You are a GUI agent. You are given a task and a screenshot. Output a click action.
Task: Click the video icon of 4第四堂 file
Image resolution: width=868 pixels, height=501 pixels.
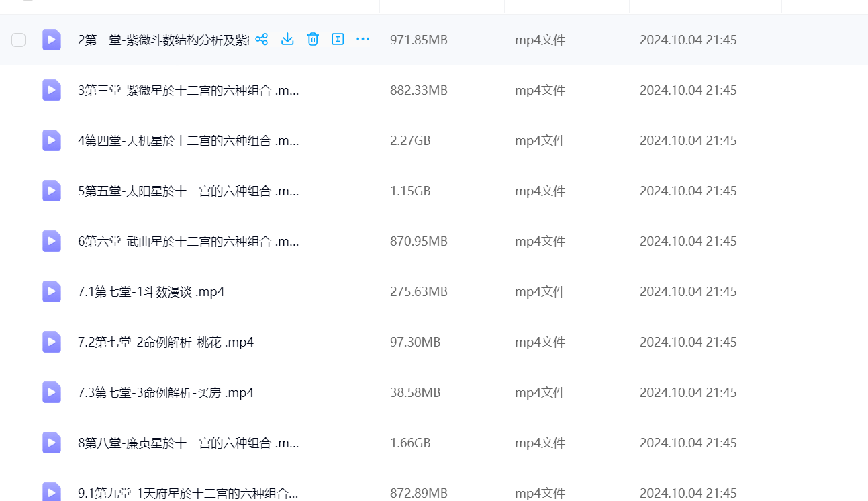click(52, 140)
